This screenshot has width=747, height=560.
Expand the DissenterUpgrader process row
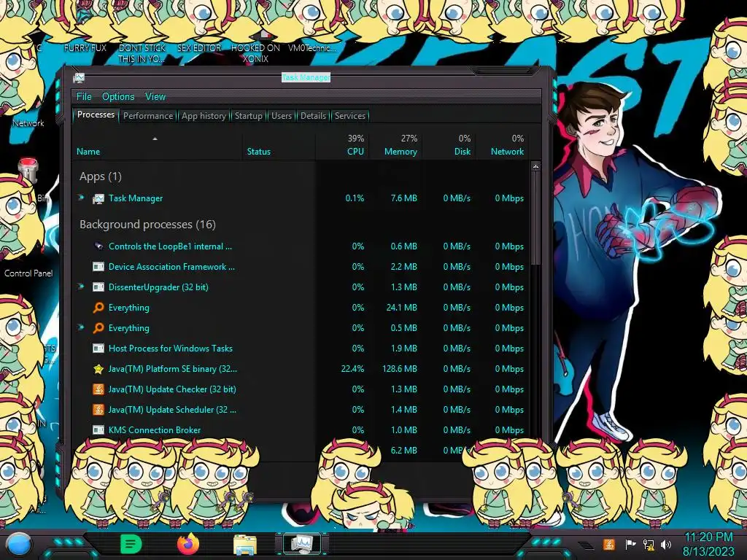point(81,287)
